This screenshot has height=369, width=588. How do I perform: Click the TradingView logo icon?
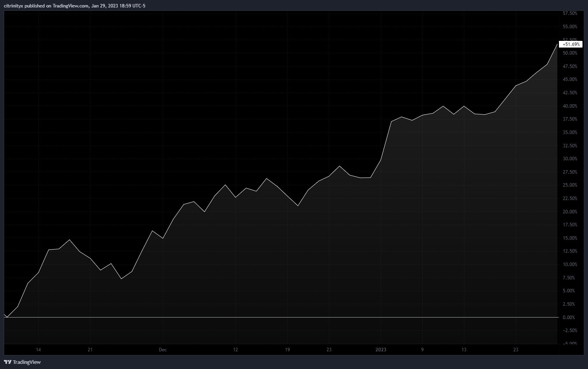7,362
